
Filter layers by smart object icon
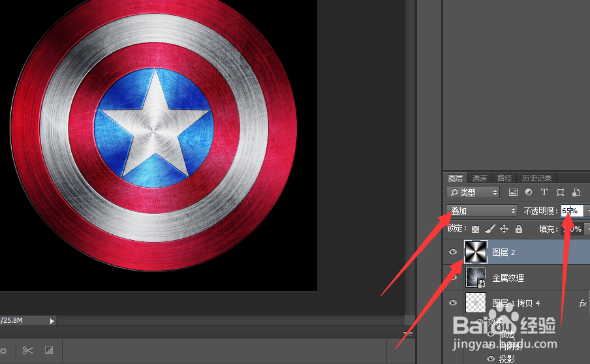coord(576,192)
